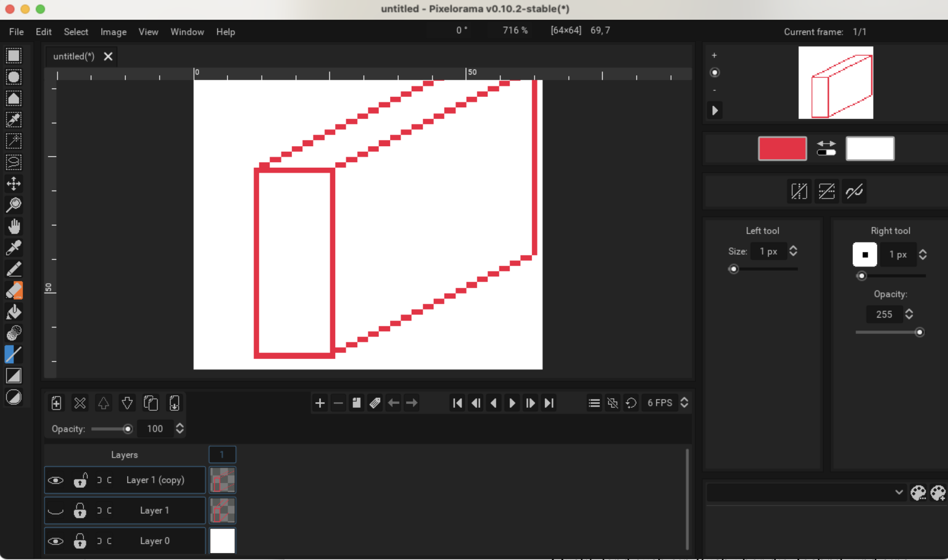The width and height of the screenshot is (948, 560).
Task: Select the Pan tool
Action: pyautogui.click(x=14, y=226)
